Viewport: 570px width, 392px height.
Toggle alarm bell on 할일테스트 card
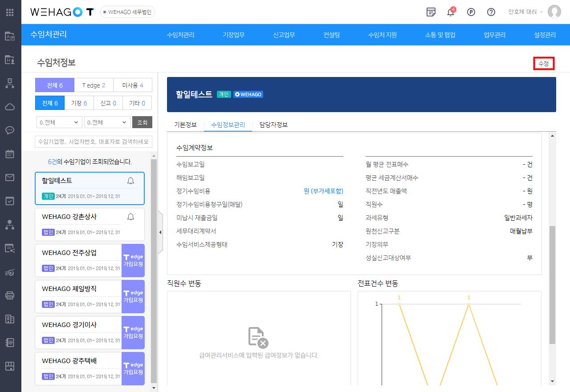coord(130,181)
